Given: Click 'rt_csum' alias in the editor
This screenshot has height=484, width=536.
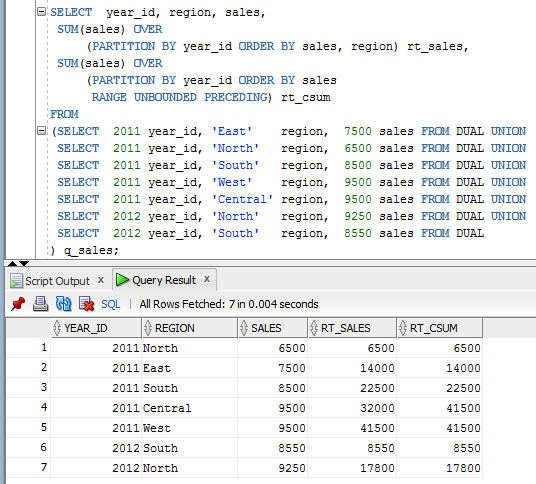Looking at the screenshot, I should [x=306, y=97].
